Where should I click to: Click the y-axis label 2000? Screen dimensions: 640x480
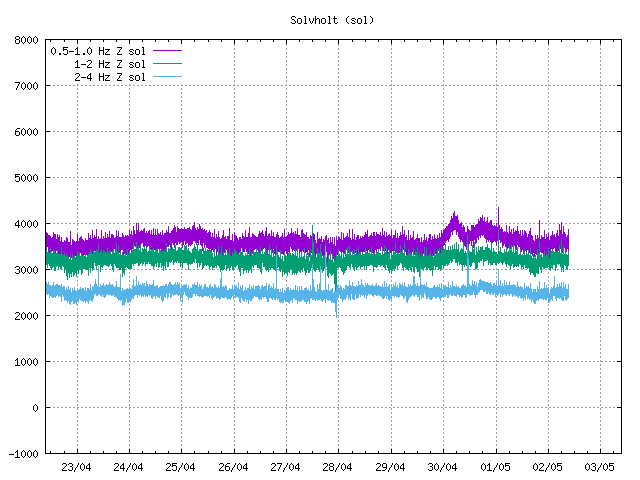pyautogui.click(x=26, y=316)
